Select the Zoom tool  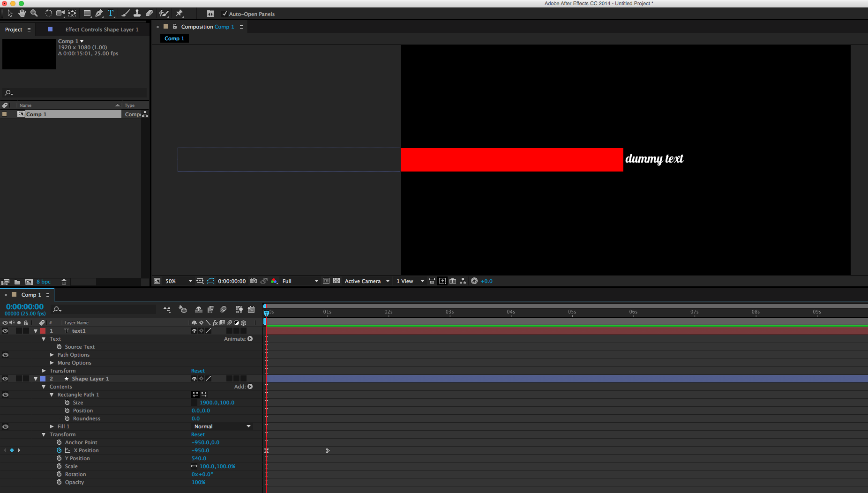click(34, 13)
